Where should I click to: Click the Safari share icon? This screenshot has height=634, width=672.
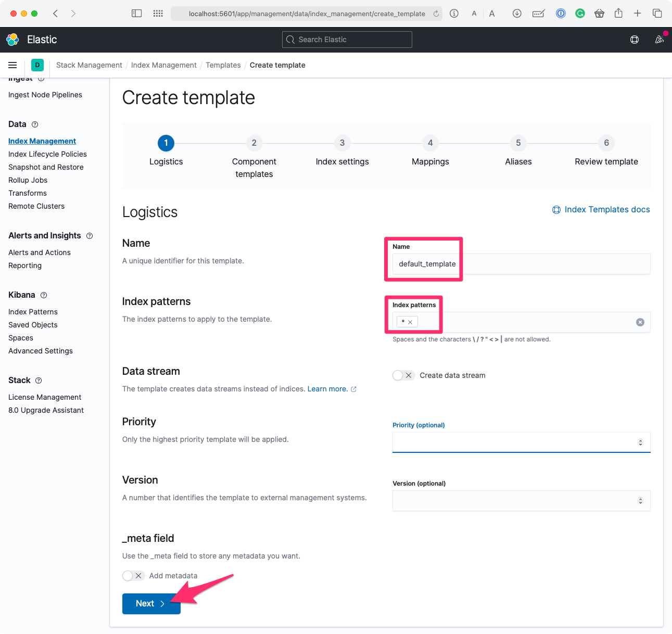pos(618,14)
